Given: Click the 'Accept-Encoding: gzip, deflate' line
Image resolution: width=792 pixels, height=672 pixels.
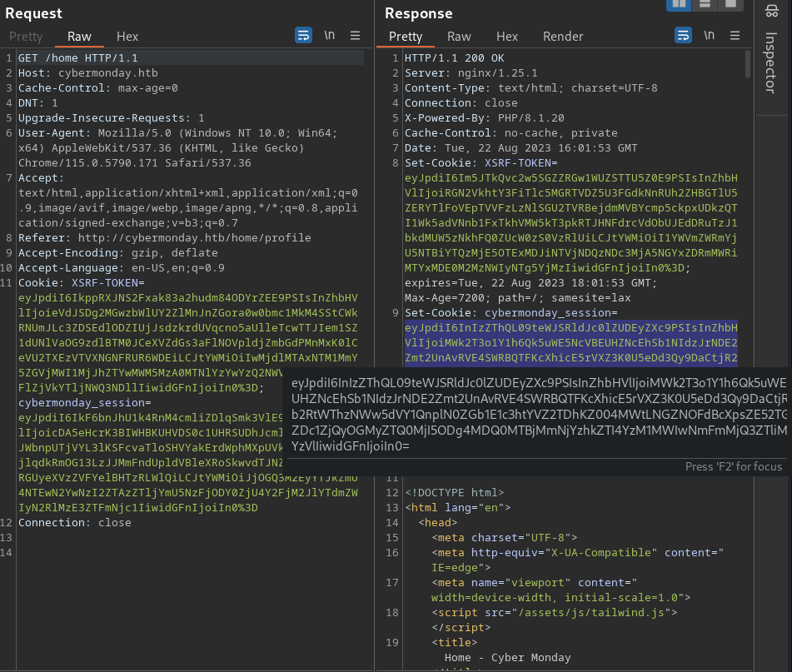Looking at the screenshot, I should click(x=117, y=253).
